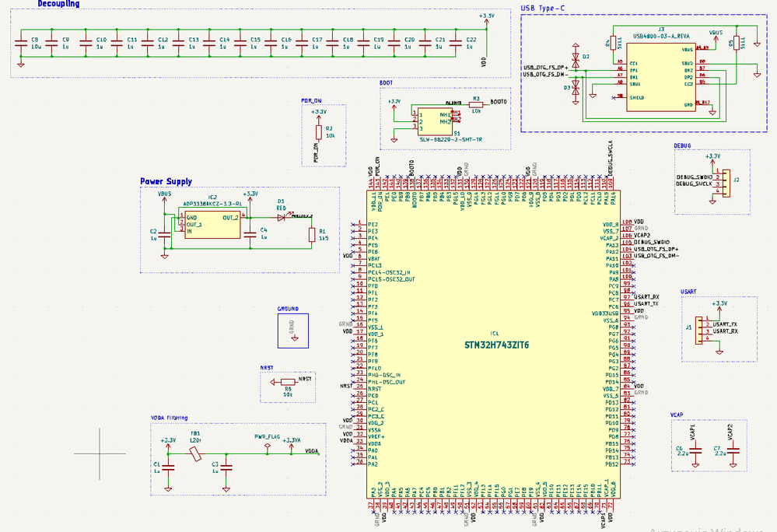The image size is (777, 532).
Task: Click the DEBUG_SWCLK label at J2
Action: click(x=695, y=184)
